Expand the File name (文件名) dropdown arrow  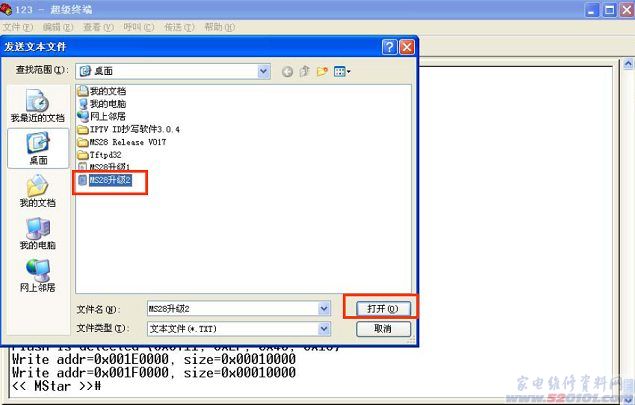point(324,308)
